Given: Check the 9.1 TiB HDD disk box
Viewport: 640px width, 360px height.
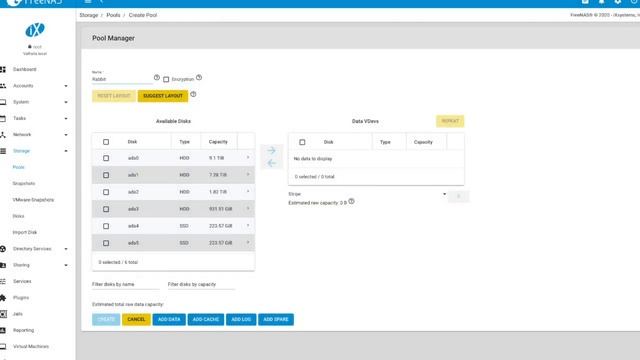Looking at the screenshot, I should coord(106,158).
